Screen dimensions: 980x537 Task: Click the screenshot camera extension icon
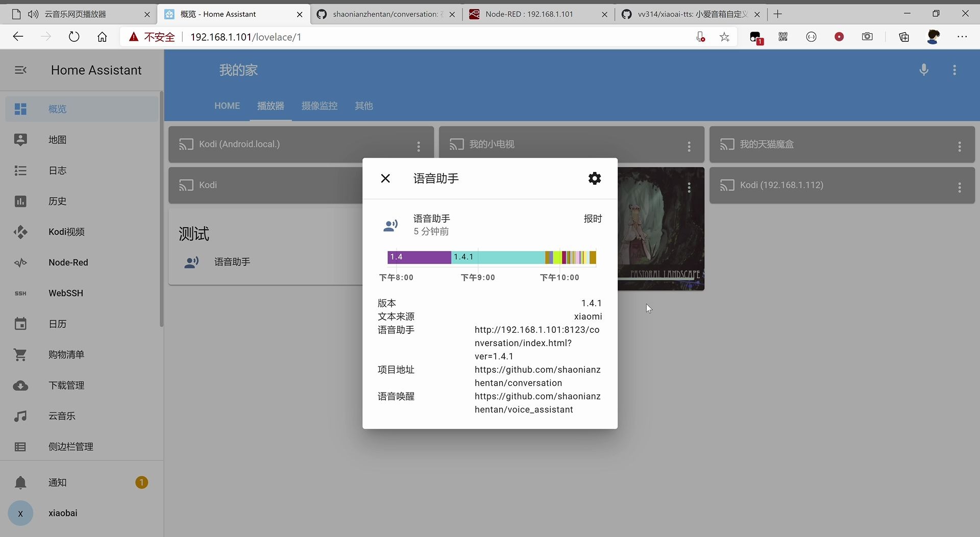[x=867, y=37]
